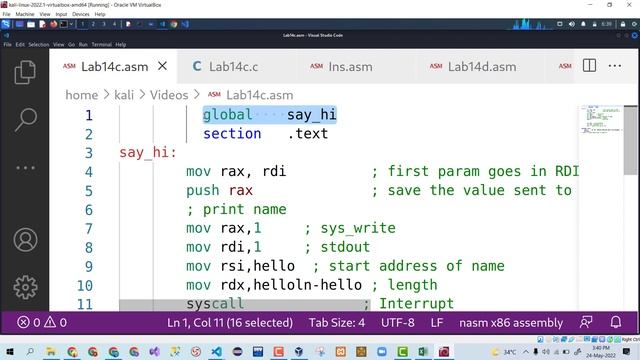Image resolution: width=640 pixels, height=360 pixels.
Task: Click the vertical editor scrollbar thumb
Action: coord(630,140)
